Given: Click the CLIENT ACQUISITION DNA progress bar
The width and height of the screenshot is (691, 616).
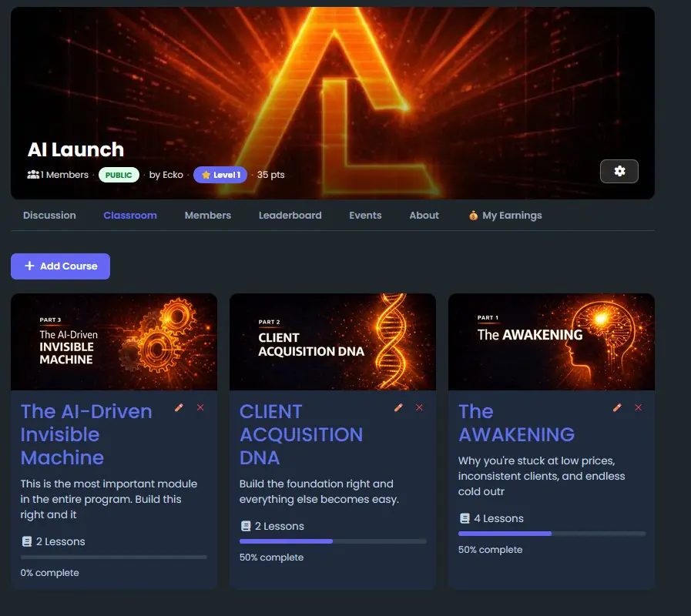Looking at the screenshot, I should click(x=333, y=541).
